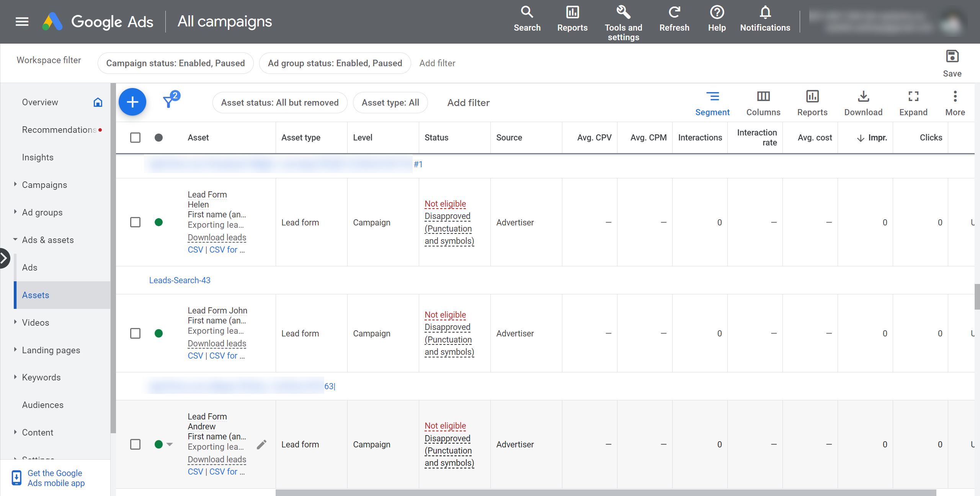The width and height of the screenshot is (980, 496).
Task: Select Ads menu item under Ads & assets
Action: pos(30,267)
